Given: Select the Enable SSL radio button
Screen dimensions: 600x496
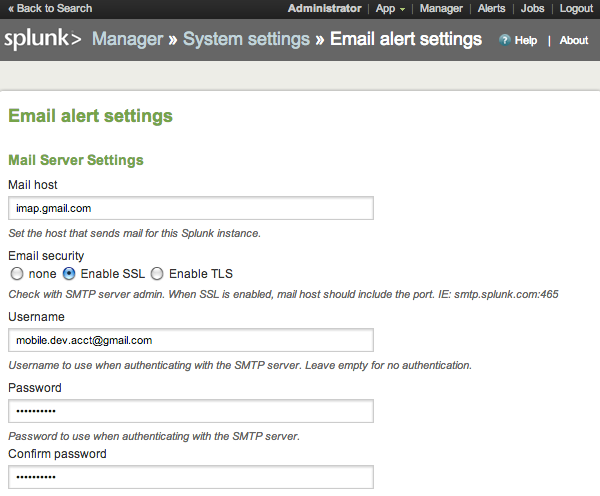Looking at the screenshot, I should tap(69, 274).
